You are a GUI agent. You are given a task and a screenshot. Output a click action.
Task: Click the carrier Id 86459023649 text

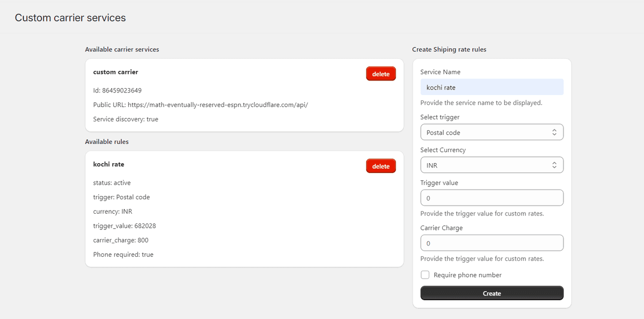[117, 90]
